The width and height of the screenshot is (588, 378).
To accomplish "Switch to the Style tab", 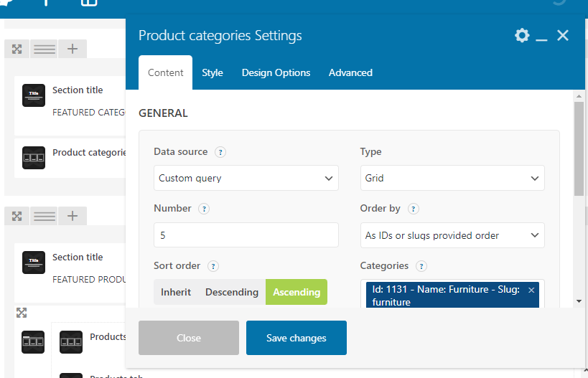I will click(213, 72).
